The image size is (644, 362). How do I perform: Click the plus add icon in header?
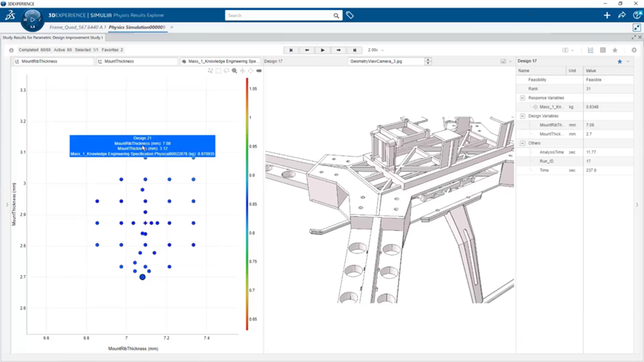(607, 16)
